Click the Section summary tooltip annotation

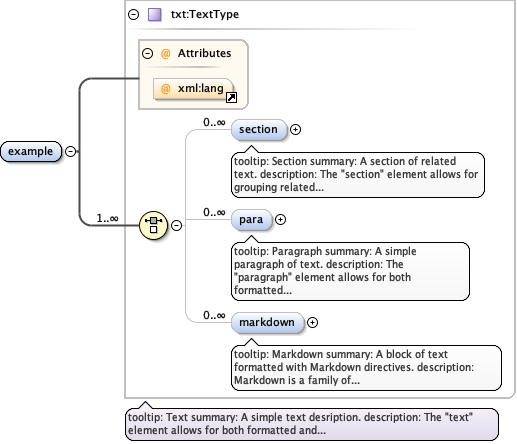pyautogui.click(x=358, y=175)
